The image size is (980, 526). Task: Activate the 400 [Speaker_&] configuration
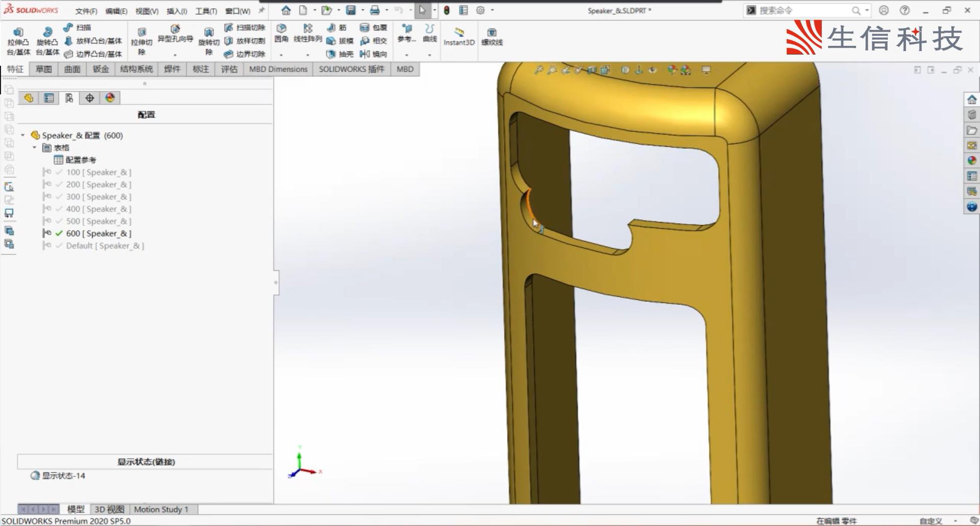coord(98,209)
